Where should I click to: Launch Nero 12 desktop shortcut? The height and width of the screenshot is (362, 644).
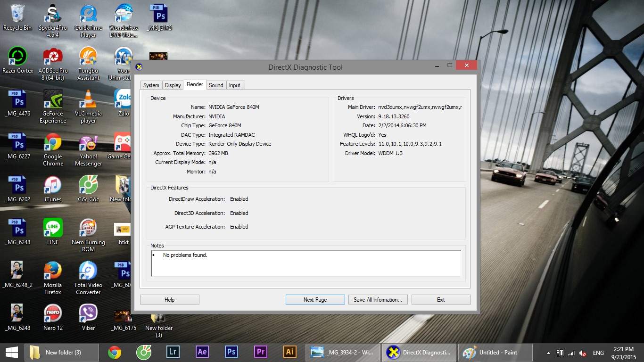[53, 318]
